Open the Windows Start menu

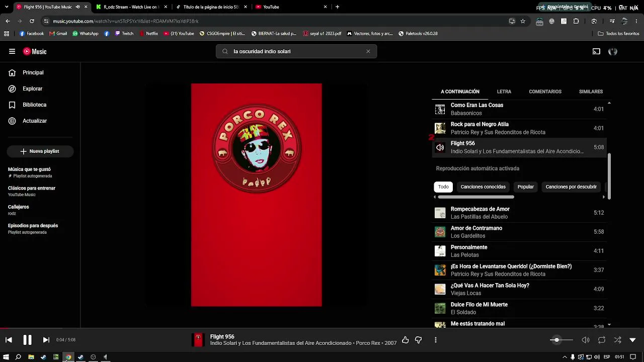tap(6, 357)
